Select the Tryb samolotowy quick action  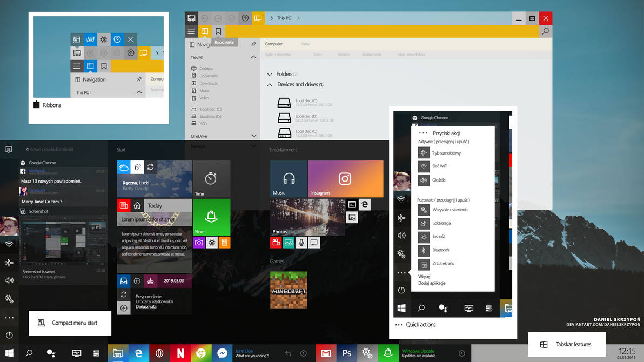(x=423, y=152)
